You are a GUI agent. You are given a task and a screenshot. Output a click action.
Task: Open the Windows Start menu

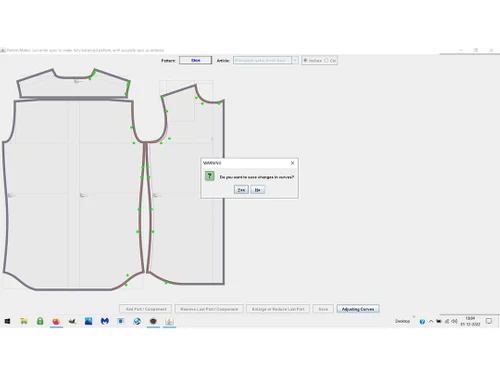click(x=7, y=321)
